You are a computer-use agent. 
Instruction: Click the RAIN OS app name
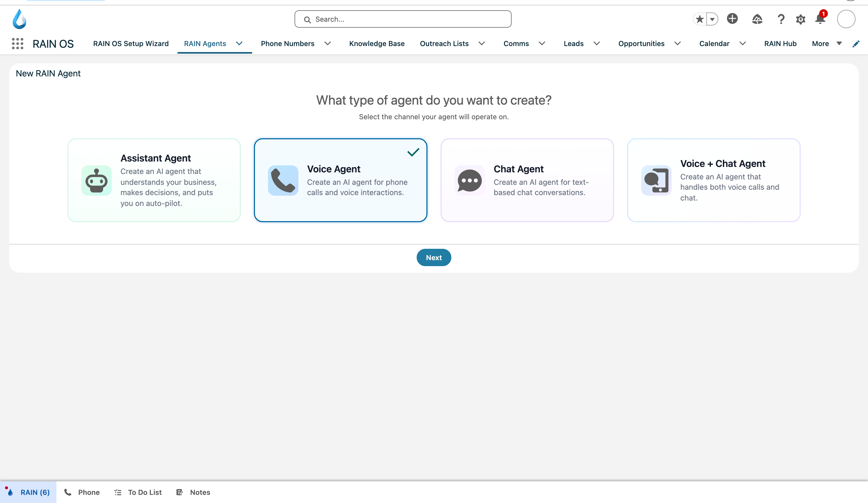coord(53,44)
